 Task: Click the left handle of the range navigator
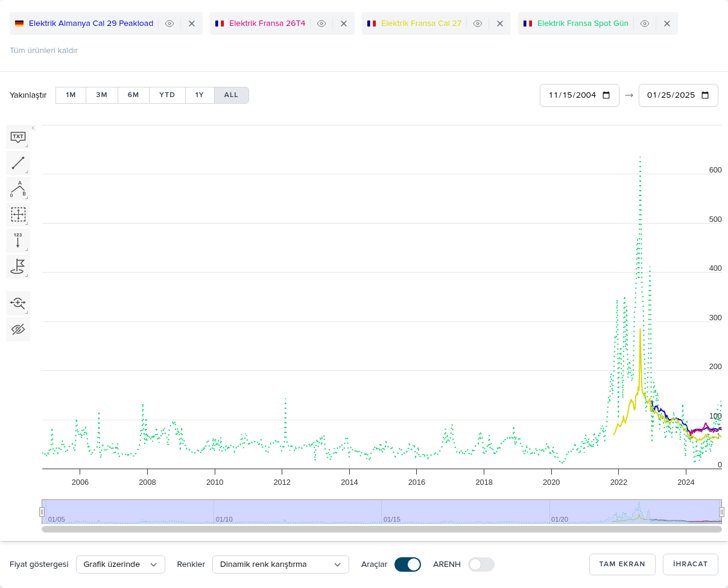click(x=42, y=512)
